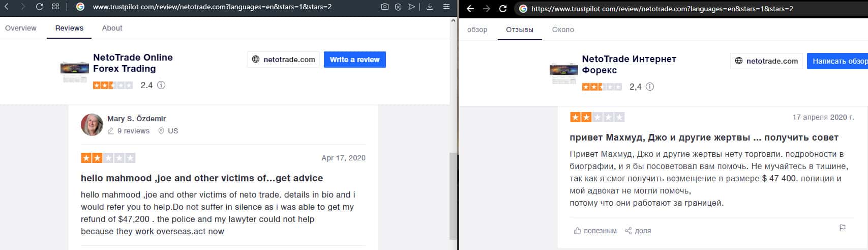
Task: Mark review as полезным (thumbs up)
Action: (595, 231)
